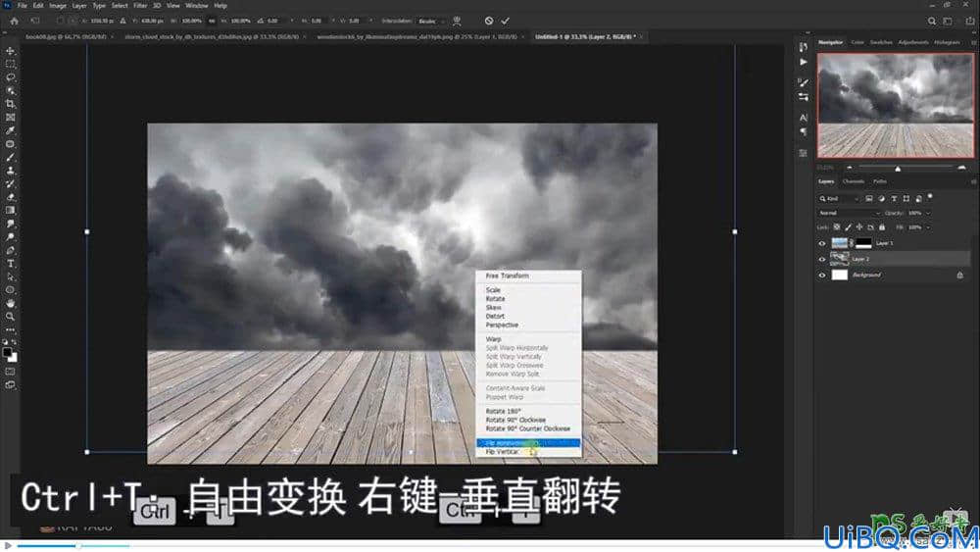Select the Horizontal Type tool
Viewport: 980px width, 552px height.
pos(10,263)
